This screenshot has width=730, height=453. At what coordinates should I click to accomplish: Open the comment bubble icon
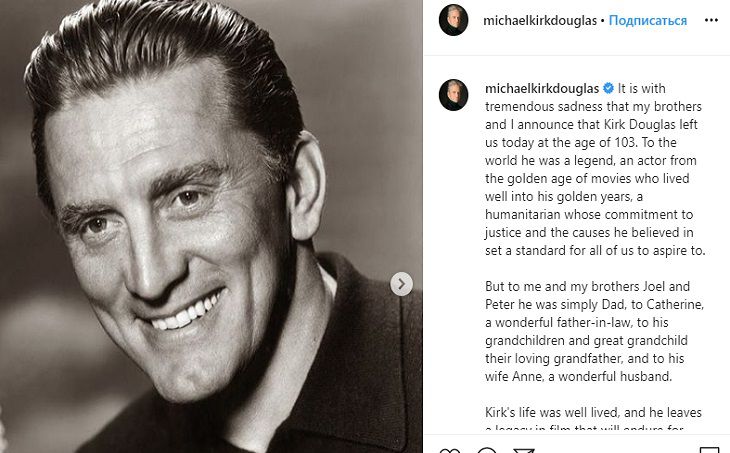click(x=487, y=450)
